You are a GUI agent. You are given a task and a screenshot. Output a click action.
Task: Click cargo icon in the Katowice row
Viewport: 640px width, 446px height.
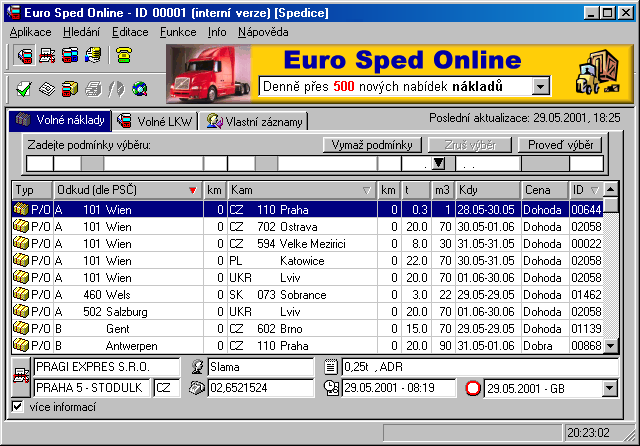pos(21,260)
